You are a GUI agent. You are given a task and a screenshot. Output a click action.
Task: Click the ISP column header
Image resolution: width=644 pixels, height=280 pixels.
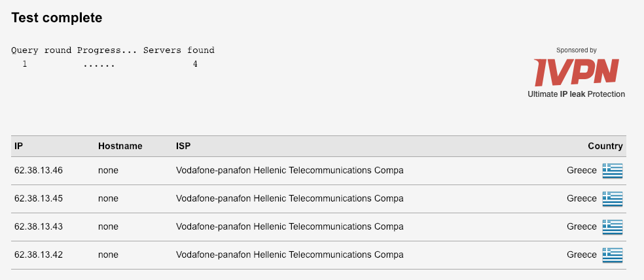[x=183, y=146]
